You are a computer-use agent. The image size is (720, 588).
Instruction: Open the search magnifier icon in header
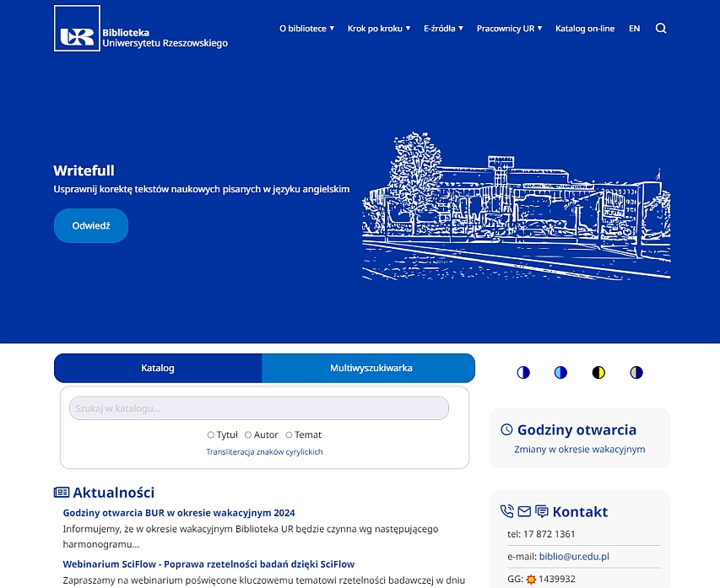[x=661, y=29]
